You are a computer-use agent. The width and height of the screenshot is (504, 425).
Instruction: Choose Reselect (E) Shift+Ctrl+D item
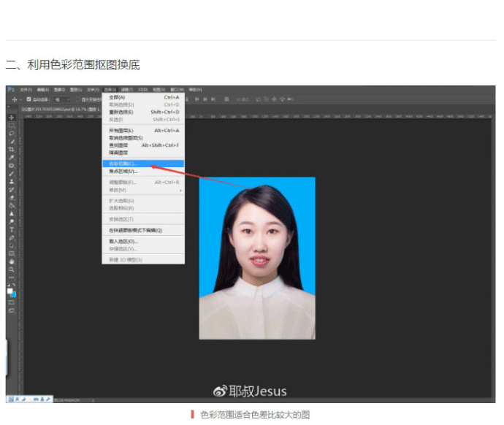(x=143, y=112)
